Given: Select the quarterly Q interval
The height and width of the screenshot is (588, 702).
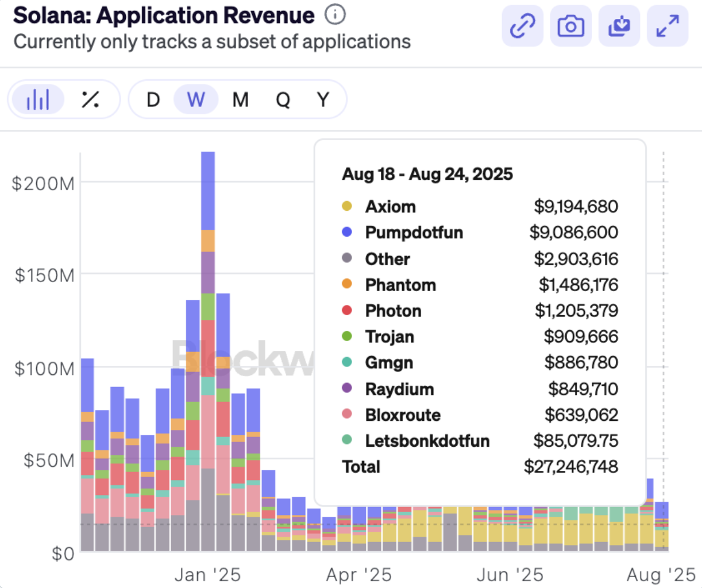Looking at the screenshot, I should point(283,99).
